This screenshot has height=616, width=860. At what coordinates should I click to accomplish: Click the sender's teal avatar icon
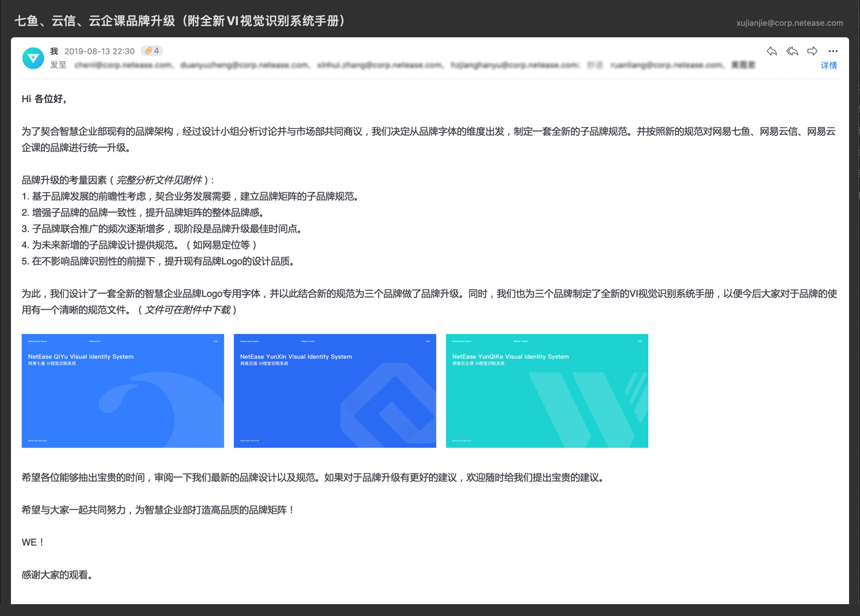(33, 58)
